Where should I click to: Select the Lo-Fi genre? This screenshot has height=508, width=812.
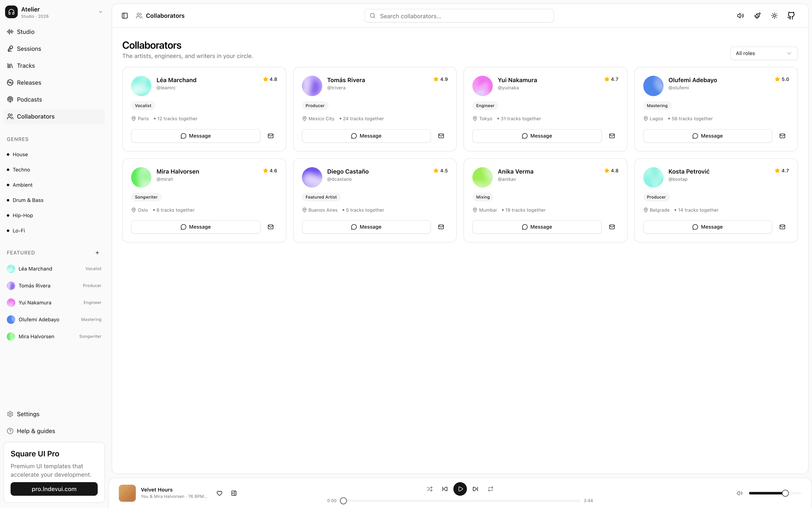coord(54,231)
